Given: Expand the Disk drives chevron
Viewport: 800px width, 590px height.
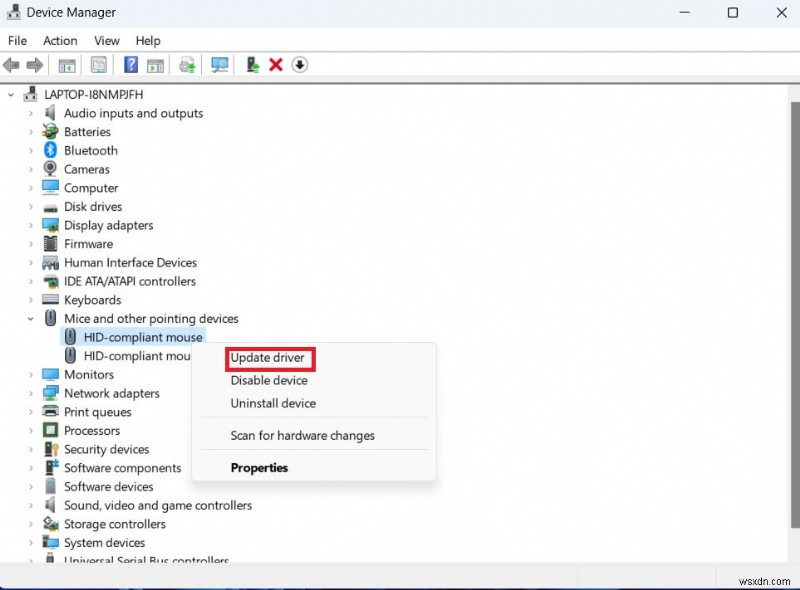Looking at the screenshot, I should point(31,207).
